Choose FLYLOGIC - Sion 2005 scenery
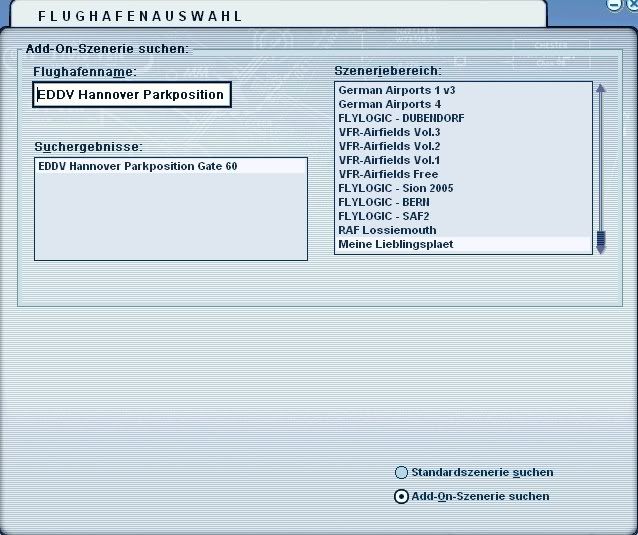 click(x=396, y=188)
